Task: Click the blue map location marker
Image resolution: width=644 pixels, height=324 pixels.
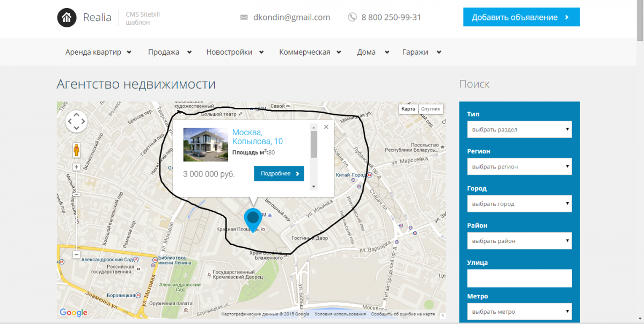Action: click(x=253, y=220)
